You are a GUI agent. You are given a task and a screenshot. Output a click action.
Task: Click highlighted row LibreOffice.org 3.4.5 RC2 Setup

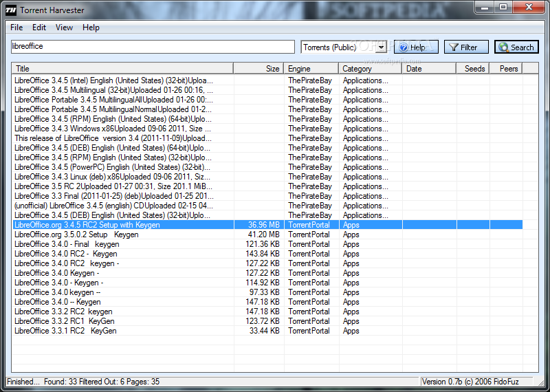[x=267, y=225]
